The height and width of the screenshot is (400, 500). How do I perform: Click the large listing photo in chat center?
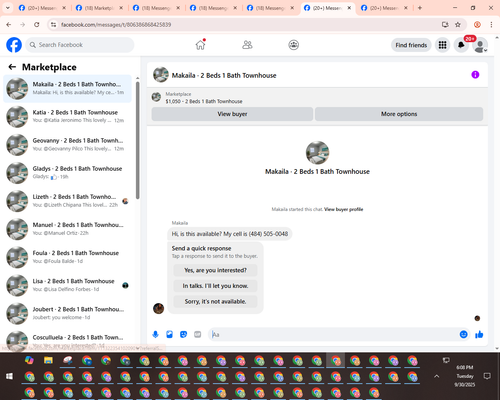coord(317,153)
